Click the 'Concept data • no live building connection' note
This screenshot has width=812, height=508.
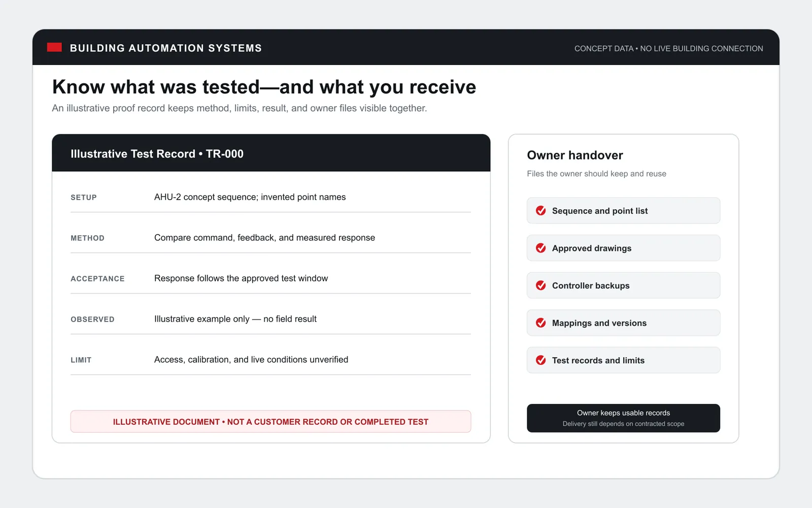pos(668,48)
